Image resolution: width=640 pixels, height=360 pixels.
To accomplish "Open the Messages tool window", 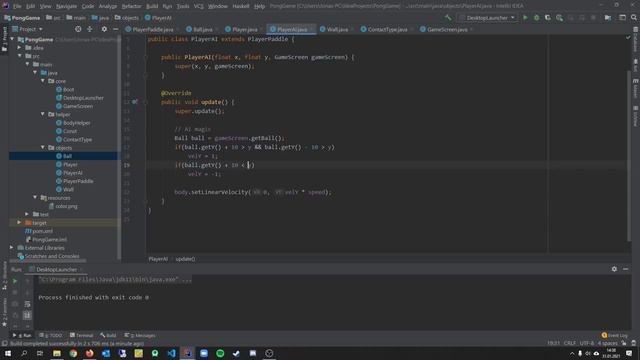I will (140, 335).
